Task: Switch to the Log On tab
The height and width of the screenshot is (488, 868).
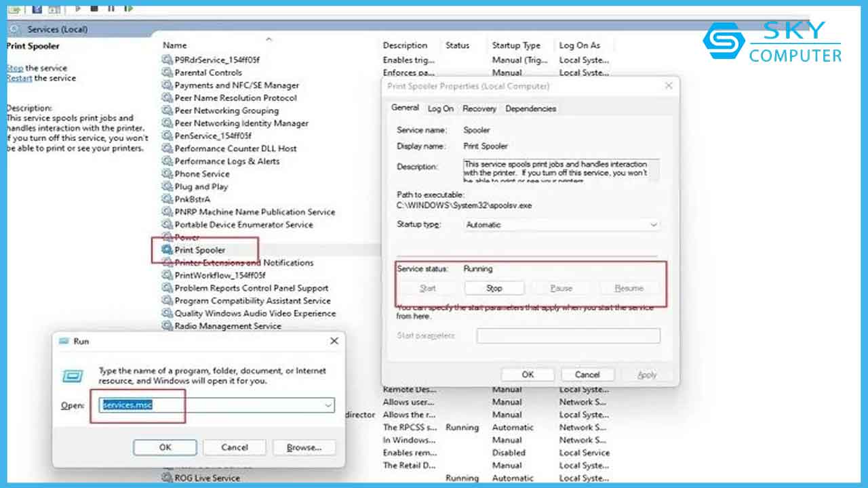Action: pos(441,108)
